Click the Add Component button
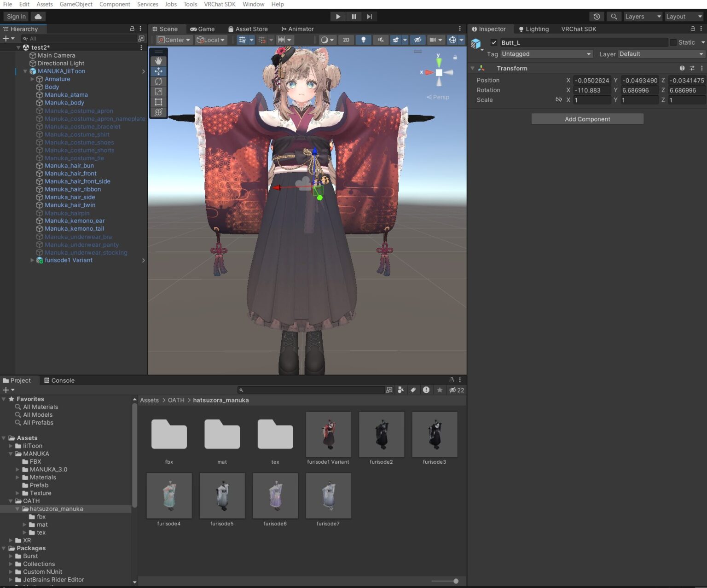 point(587,119)
